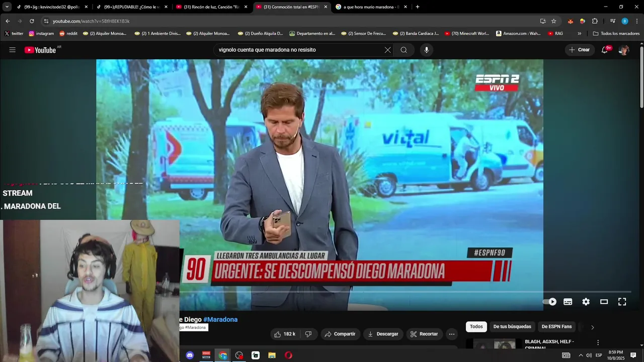Select the De ESPN Fans chip

pyautogui.click(x=556, y=327)
